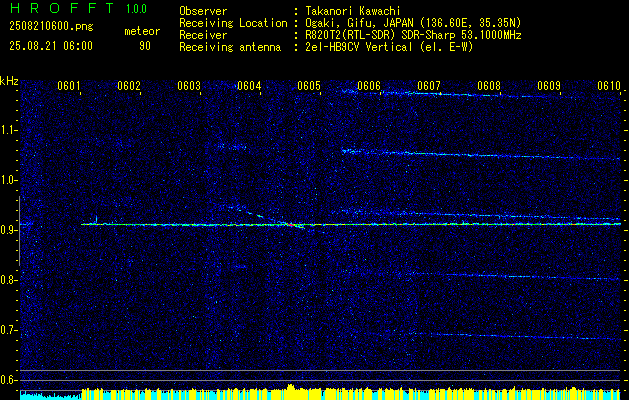
Task: Click the Ogaki, Gifu, JAPAN location text
Action: tap(413, 23)
